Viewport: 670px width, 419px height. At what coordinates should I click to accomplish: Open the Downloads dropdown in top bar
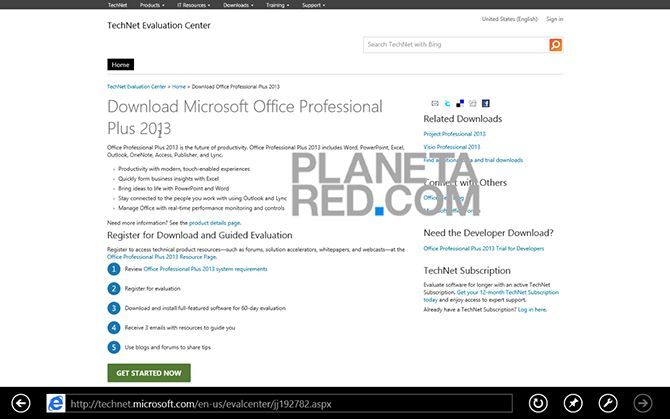point(238,5)
